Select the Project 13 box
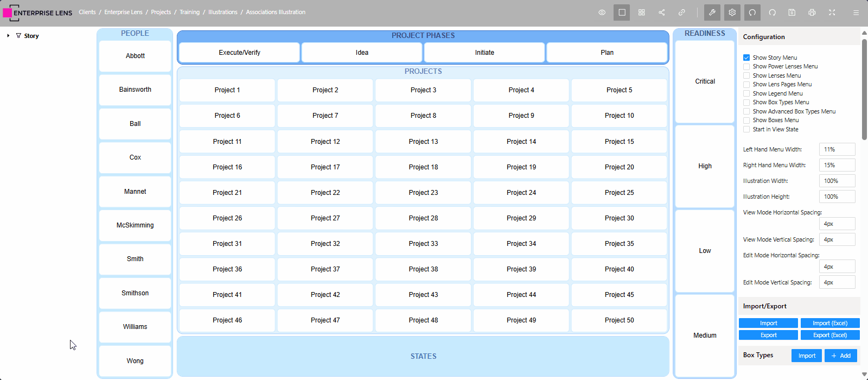This screenshot has width=868, height=380. (x=423, y=142)
